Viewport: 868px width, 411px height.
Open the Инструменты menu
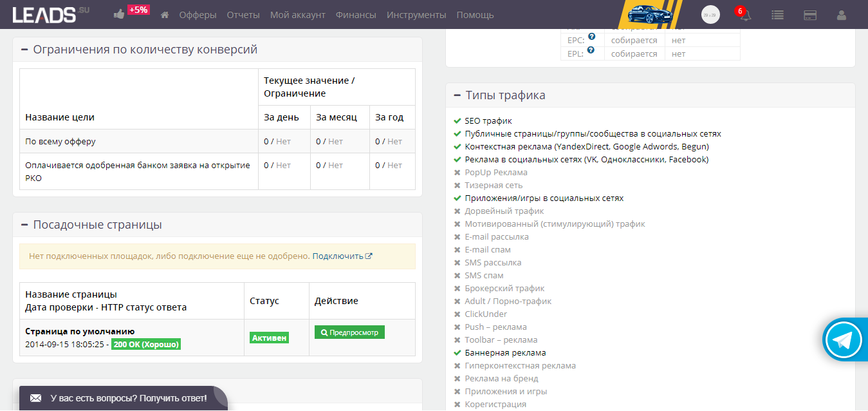(x=416, y=15)
